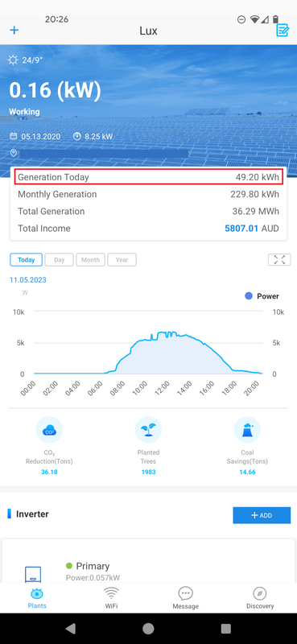Tap the 0.16 (kW) power reading
This screenshot has height=644, width=297.
point(55,90)
